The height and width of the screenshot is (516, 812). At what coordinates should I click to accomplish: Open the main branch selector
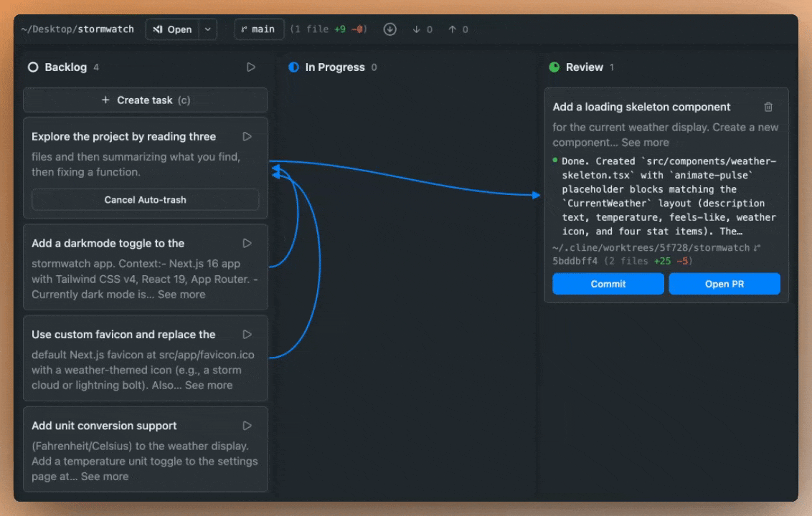(x=258, y=29)
